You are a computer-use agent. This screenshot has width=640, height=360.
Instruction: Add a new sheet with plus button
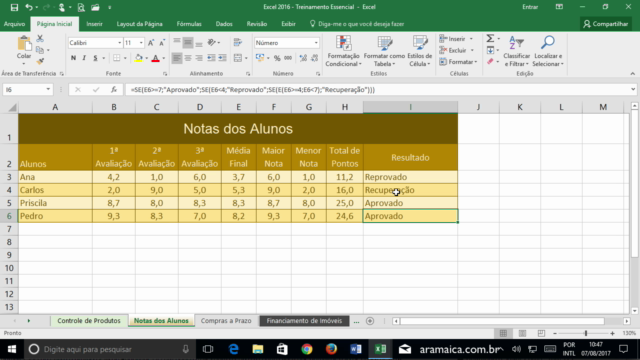tap(370, 321)
